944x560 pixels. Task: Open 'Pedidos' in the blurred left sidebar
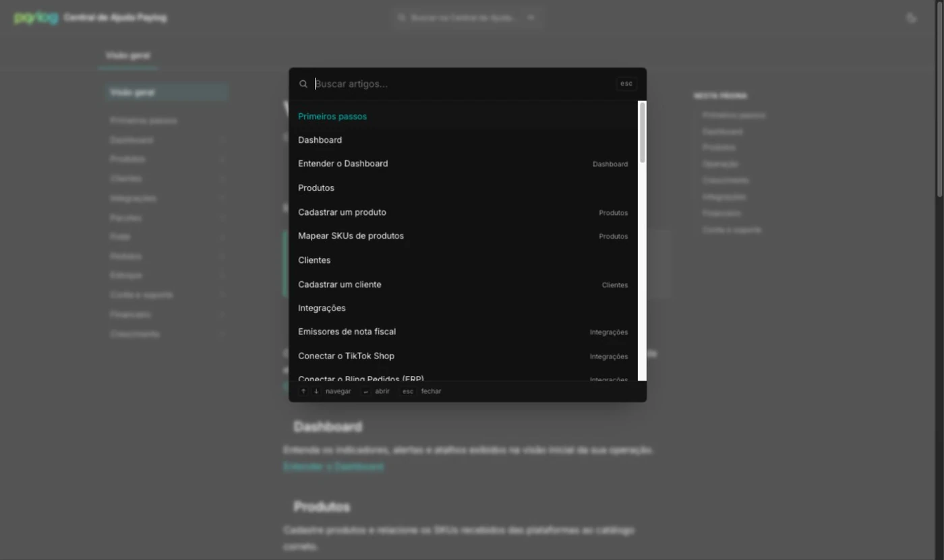tap(126, 256)
